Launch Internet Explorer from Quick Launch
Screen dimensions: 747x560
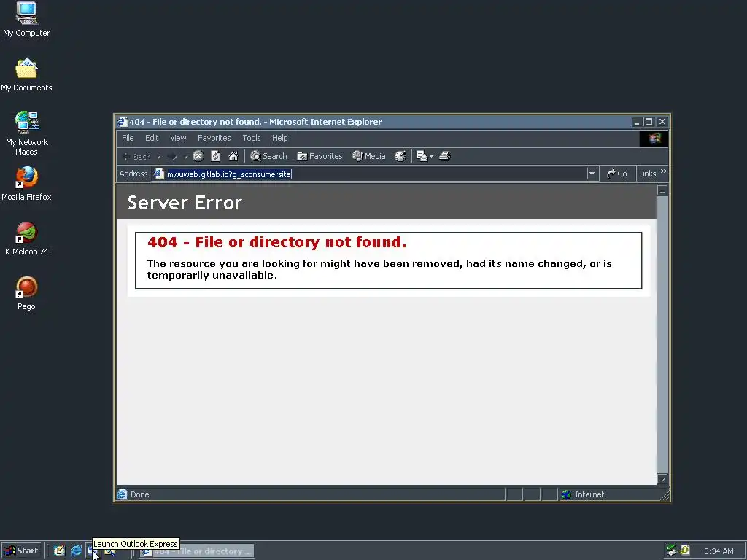tap(76, 551)
